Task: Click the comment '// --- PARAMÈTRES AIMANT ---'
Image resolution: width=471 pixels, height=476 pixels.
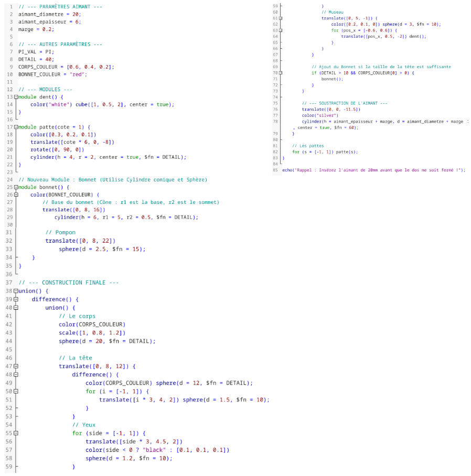Action: coord(60,7)
